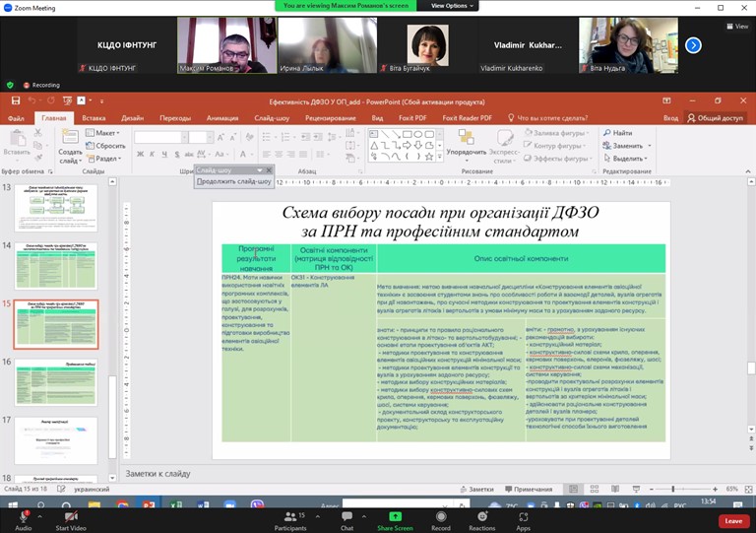Click the green Share Screen icon
756x533 pixels.
pos(395,516)
